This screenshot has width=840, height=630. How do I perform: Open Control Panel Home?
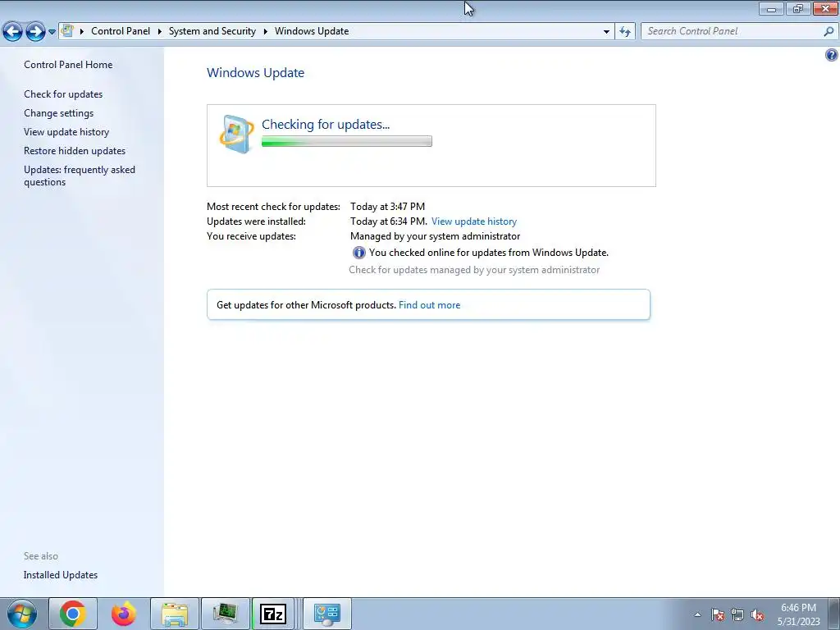[x=68, y=65]
